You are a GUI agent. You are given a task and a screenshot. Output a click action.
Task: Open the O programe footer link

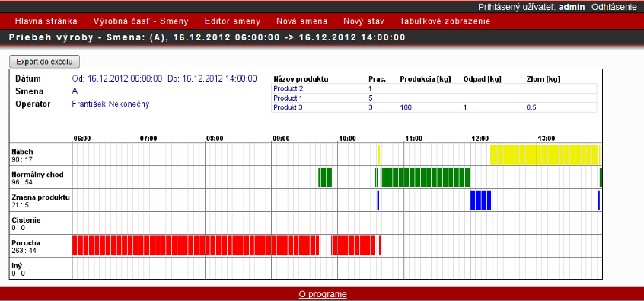pos(323,294)
